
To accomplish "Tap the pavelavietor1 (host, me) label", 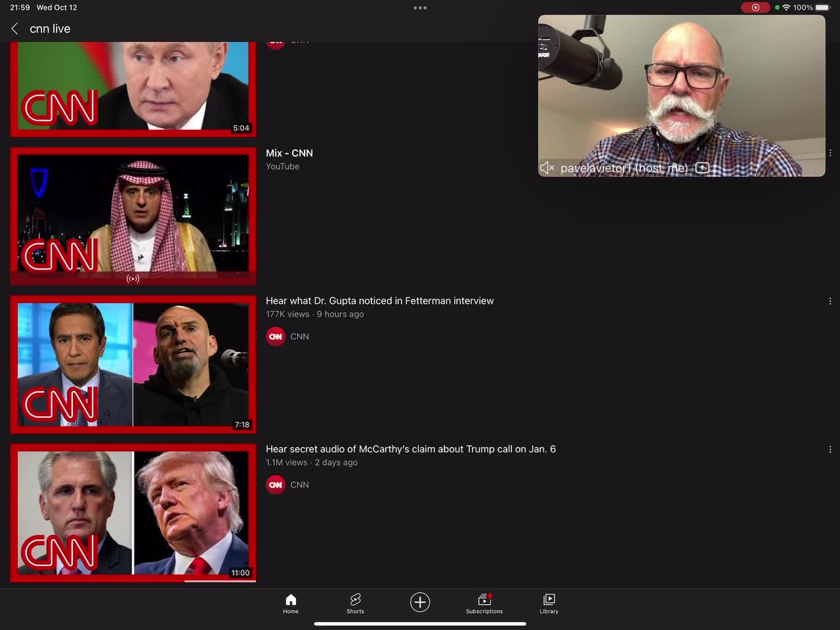I will [624, 168].
